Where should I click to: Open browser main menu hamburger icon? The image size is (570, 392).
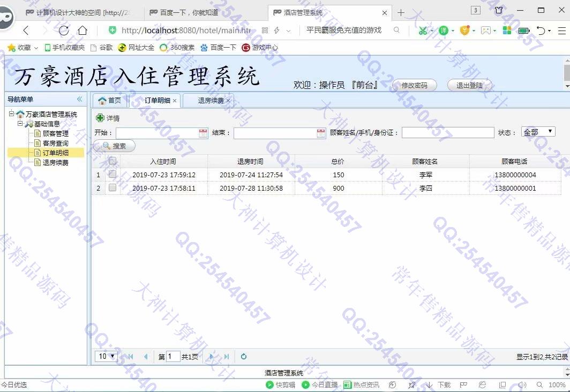(x=562, y=31)
